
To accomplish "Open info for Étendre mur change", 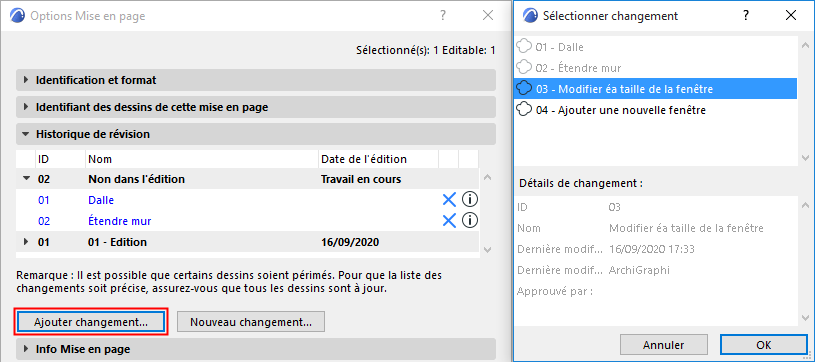I will coord(470,221).
